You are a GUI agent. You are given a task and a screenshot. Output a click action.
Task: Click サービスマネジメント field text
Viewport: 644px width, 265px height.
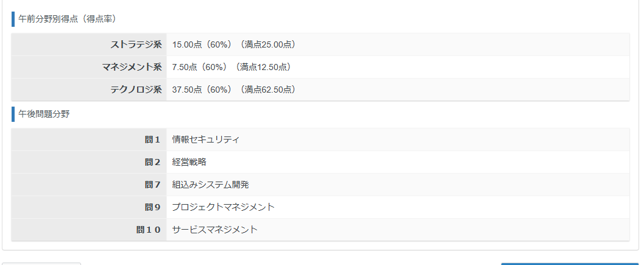pos(214,230)
